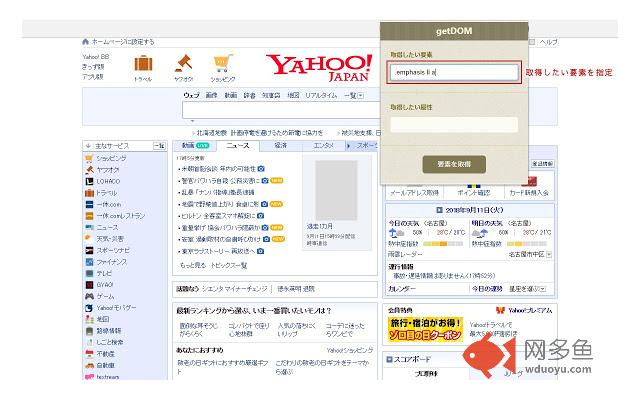Click the 自動車 car icon in sidebar
Screen dimensions: 640x400
(x=89, y=365)
